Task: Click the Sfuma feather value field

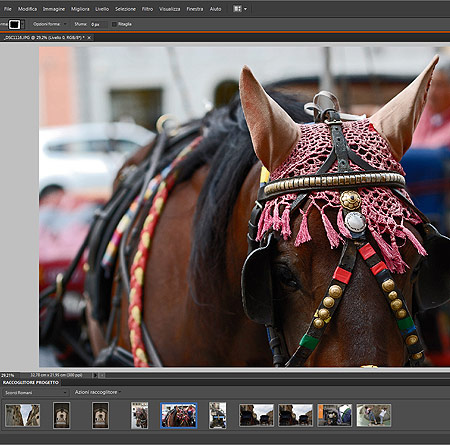Action: pyautogui.click(x=99, y=24)
